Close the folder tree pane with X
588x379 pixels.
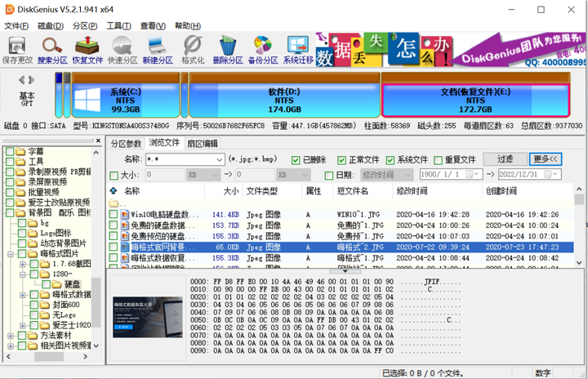click(98, 140)
